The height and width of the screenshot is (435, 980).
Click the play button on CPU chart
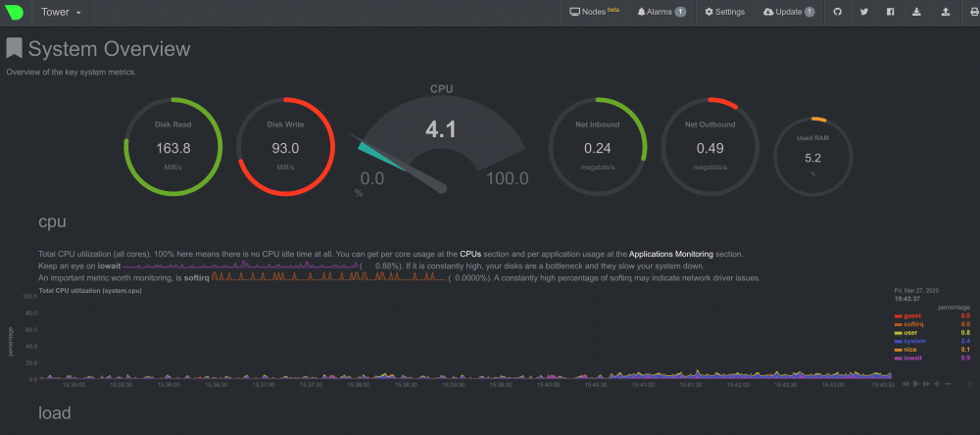[x=915, y=384]
